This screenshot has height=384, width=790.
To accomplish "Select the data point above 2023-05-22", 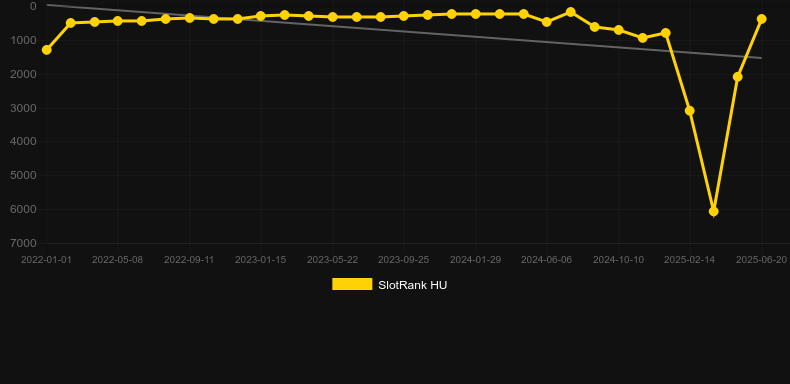I will coord(333,17).
